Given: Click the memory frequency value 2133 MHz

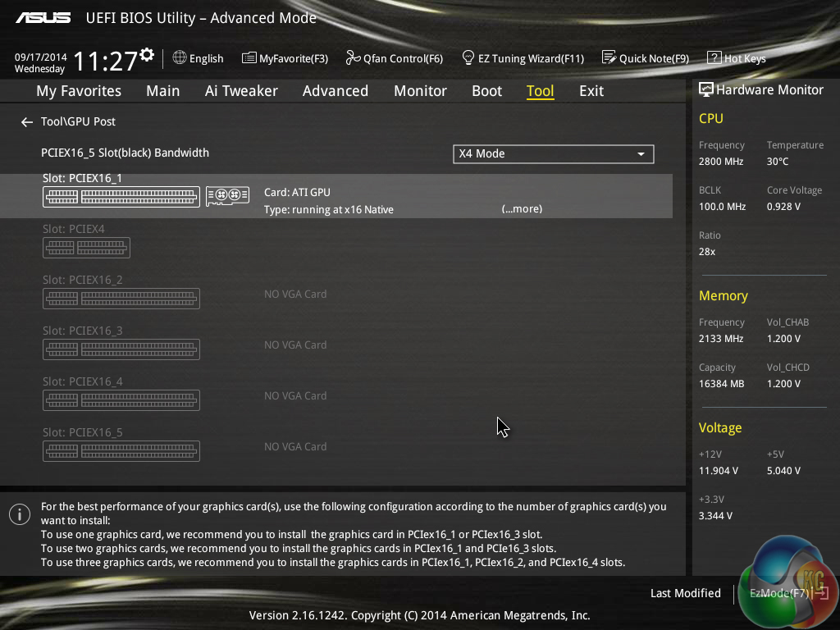Looking at the screenshot, I should (x=720, y=339).
